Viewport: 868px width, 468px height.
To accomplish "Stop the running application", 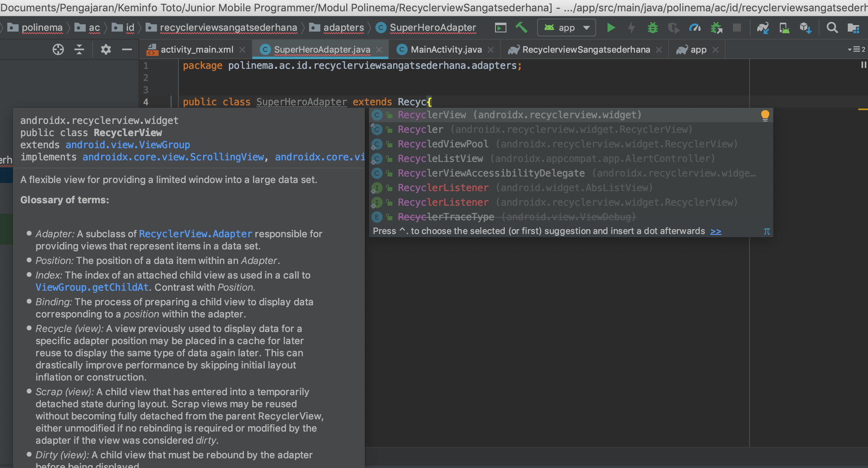I will pyautogui.click(x=737, y=28).
